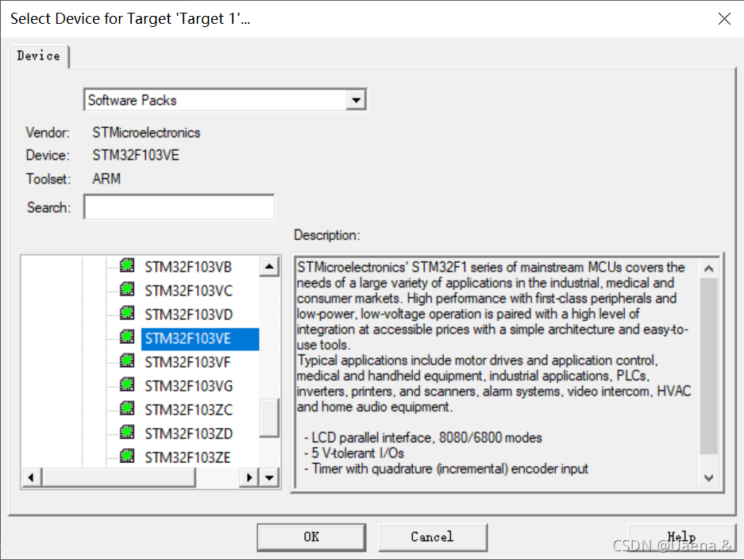The height and width of the screenshot is (560, 744).
Task: Click Description box scroll down arrow
Action: [709, 477]
